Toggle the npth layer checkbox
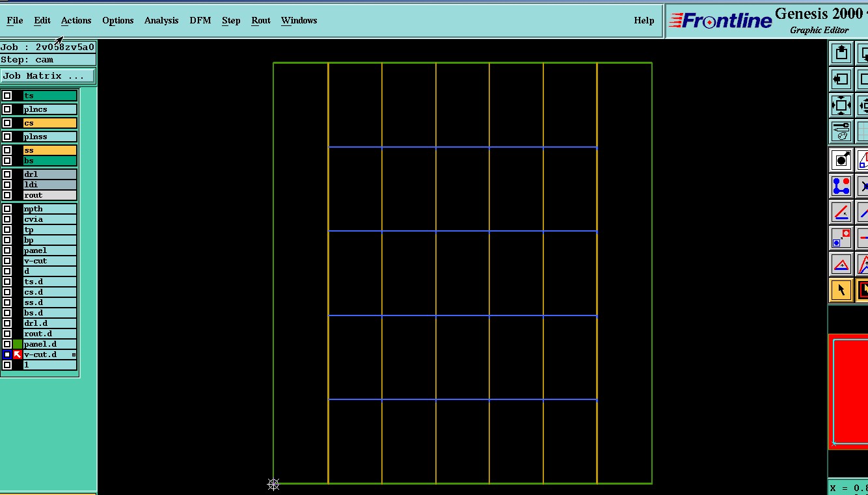Image resolution: width=868 pixels, height=495 pixels. pyautogui.click(x=7, y=209)
